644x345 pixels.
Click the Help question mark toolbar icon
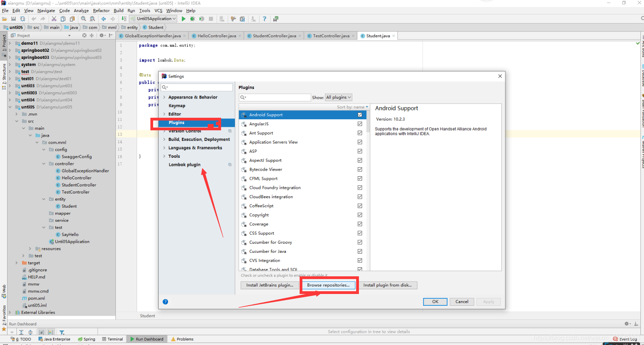pos(264,19)
